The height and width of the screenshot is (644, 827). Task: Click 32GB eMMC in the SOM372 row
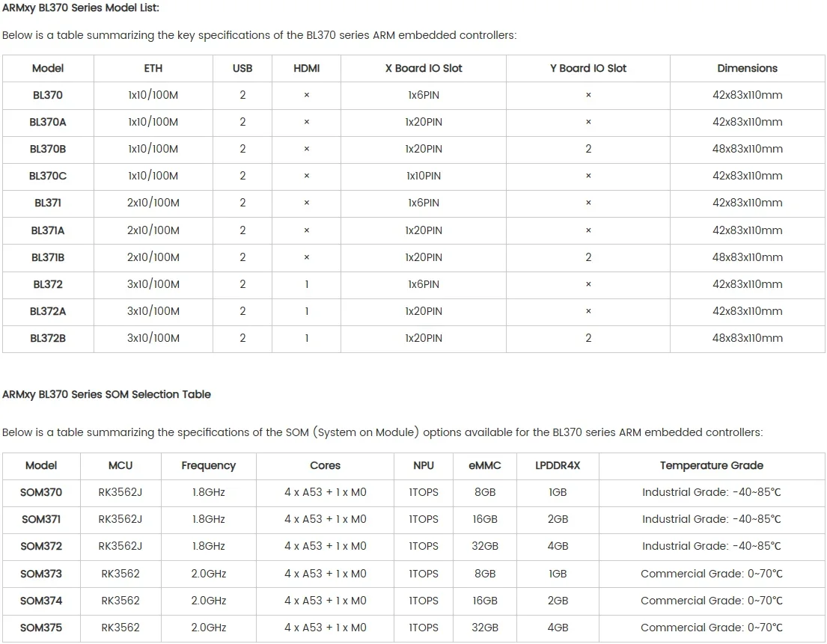(x=485, y=546)
